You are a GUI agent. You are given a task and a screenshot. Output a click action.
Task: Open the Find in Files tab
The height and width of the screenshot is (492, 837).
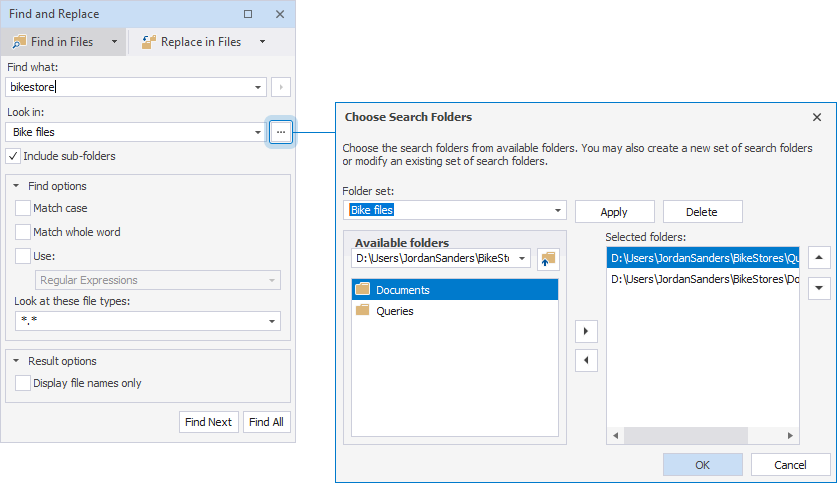tap(53, 42)
